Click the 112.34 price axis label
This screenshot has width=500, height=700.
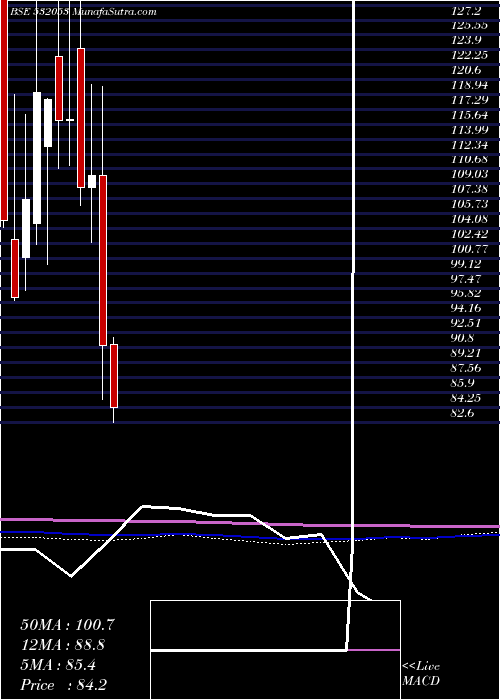click(x=470, y=144)
